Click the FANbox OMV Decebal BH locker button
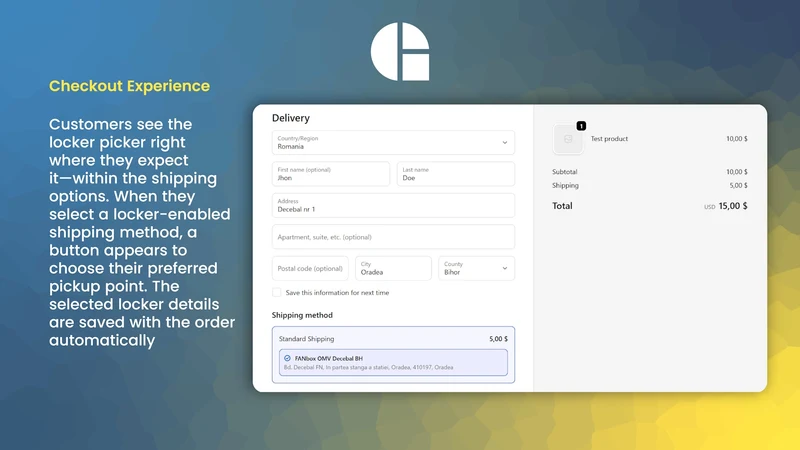 coord(393,362)
